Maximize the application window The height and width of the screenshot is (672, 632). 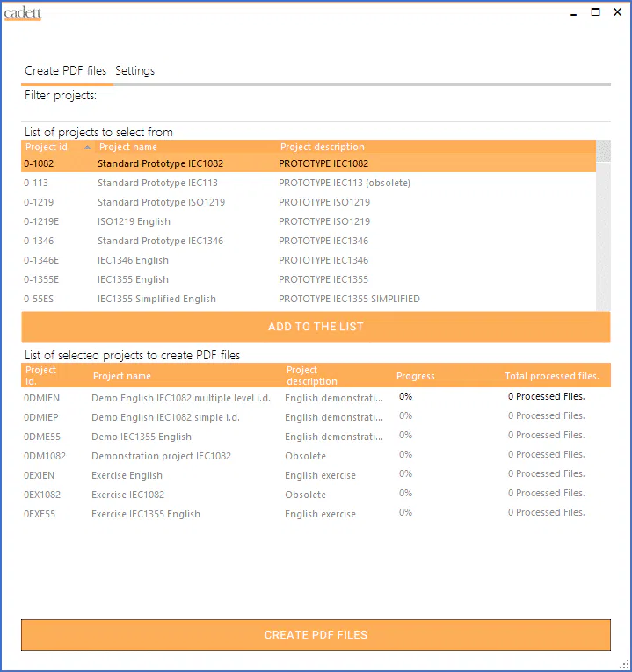pyautogui.click(x=595, y=12)
